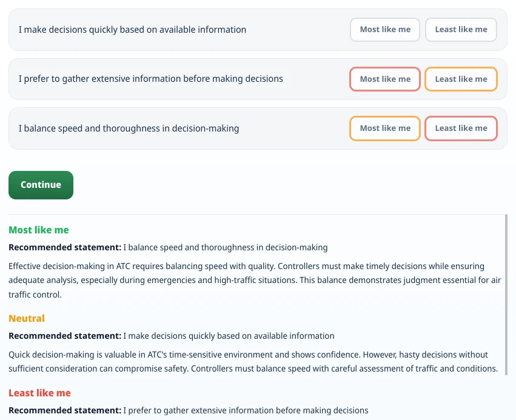This screenshot has height=420, width=516.
Task: Click the orange 'Neutral' section heading
Action: pos(27,318)
